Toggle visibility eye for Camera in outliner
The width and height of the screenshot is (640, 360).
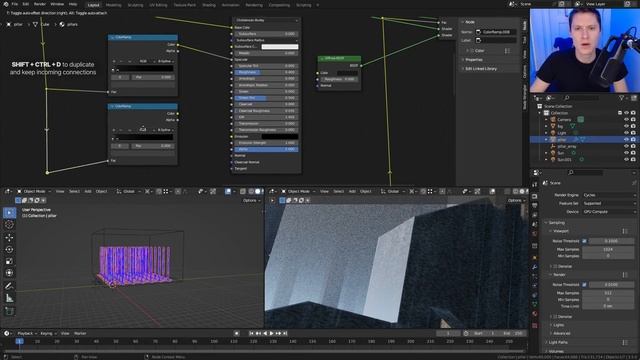626,120
